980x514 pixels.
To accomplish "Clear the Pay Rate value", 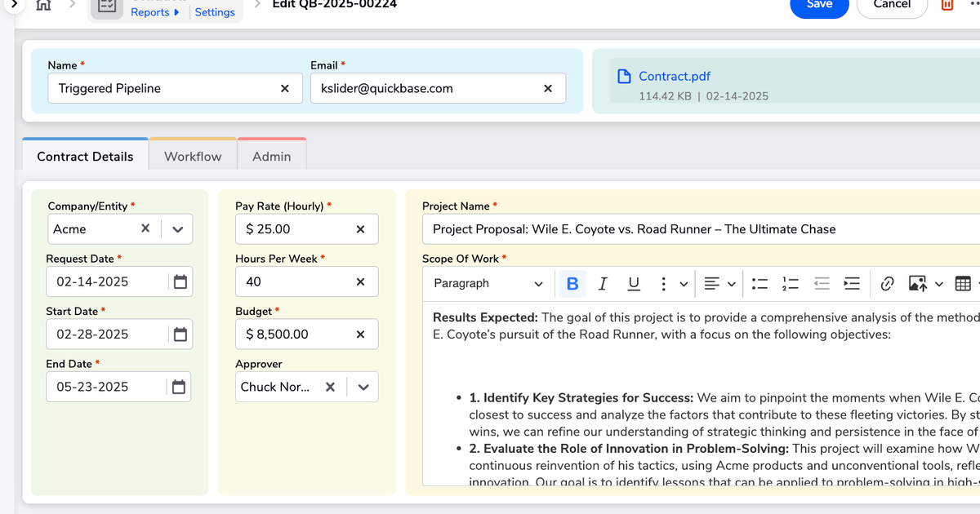I will pos(360,229).
